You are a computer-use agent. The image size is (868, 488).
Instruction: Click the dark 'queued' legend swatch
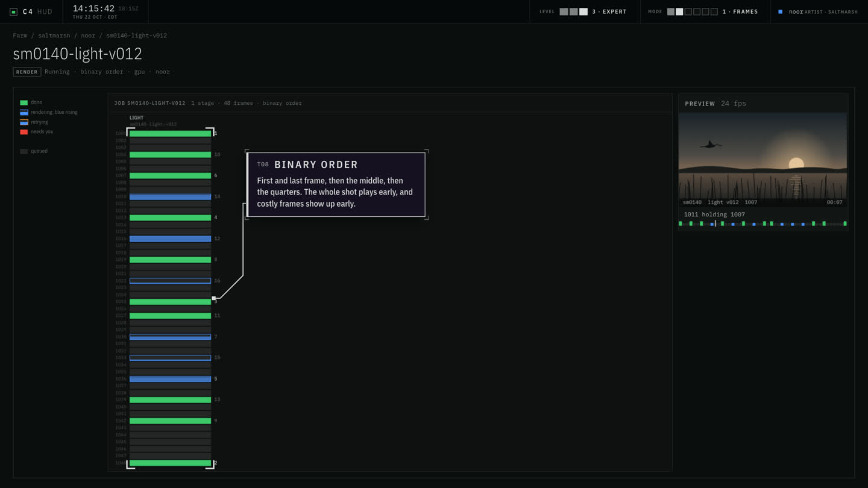point(24,151)
